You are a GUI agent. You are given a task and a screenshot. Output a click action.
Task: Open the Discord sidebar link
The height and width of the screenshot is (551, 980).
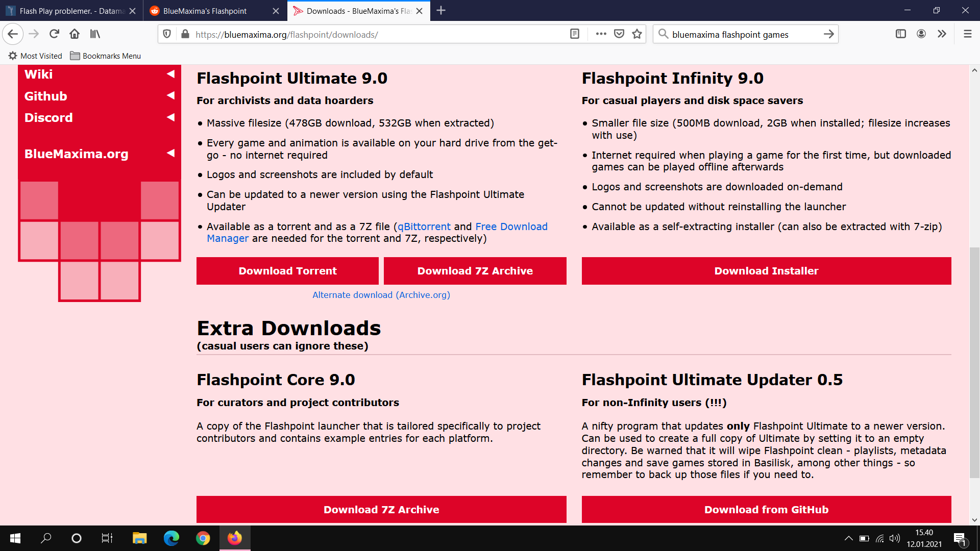pyautogui.click(x=48, y=118)
